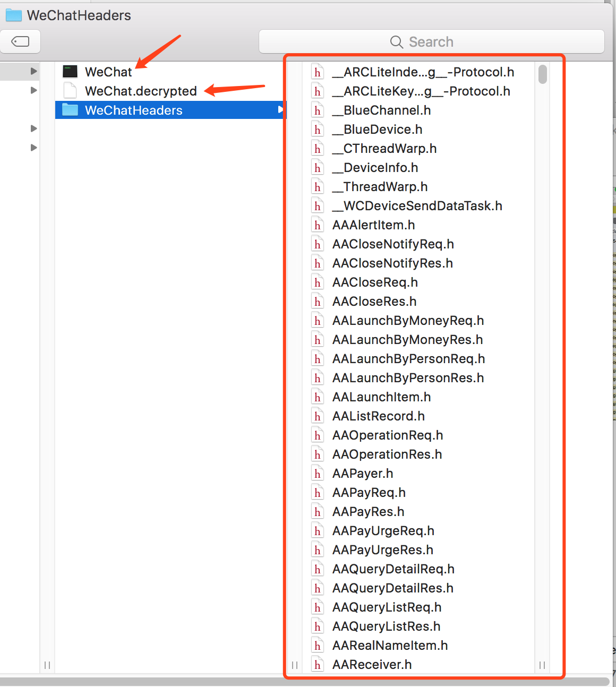Click header icon of AALaunchByPersonRes.h

coord(318,377)
